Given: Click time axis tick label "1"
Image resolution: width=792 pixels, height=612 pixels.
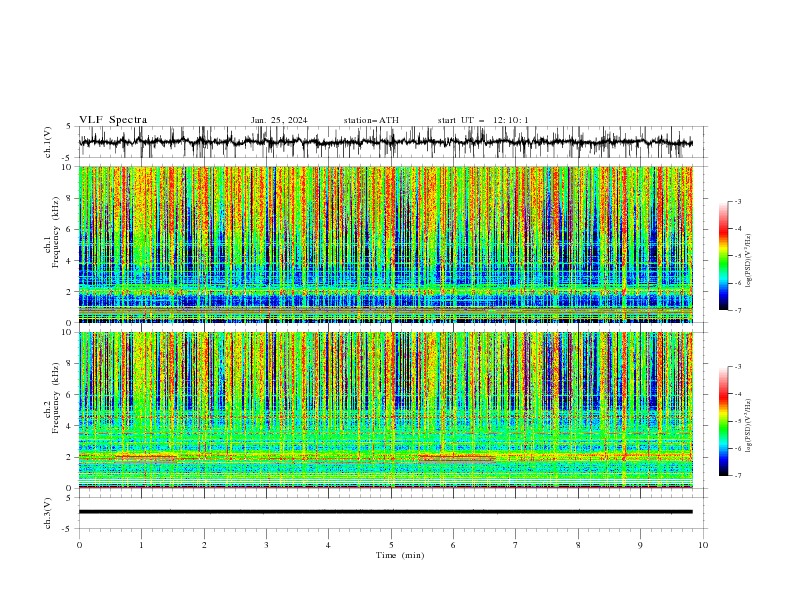Looking at the screenshot, I should point(141,545).
